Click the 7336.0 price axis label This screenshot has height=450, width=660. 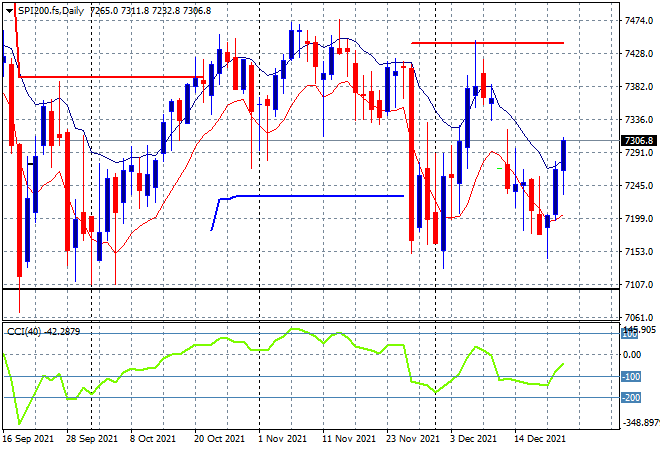click(639, 120)
